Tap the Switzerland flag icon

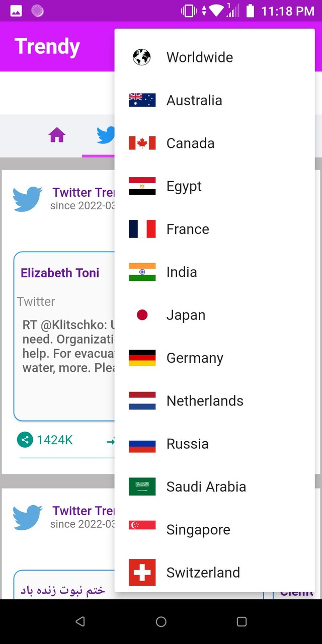(x=142, y=573)
